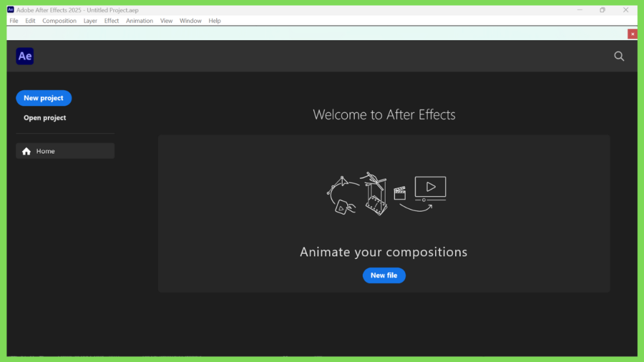Click the Home house icon in sidebar
Image resolution: width=644 pixels, height=362 pixels.
[26, 151]
